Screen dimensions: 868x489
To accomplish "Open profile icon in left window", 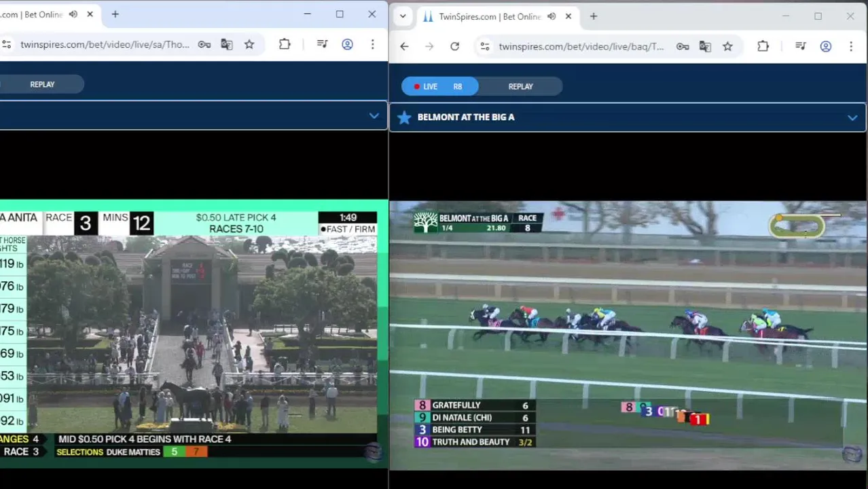I will tap(347, 44).
